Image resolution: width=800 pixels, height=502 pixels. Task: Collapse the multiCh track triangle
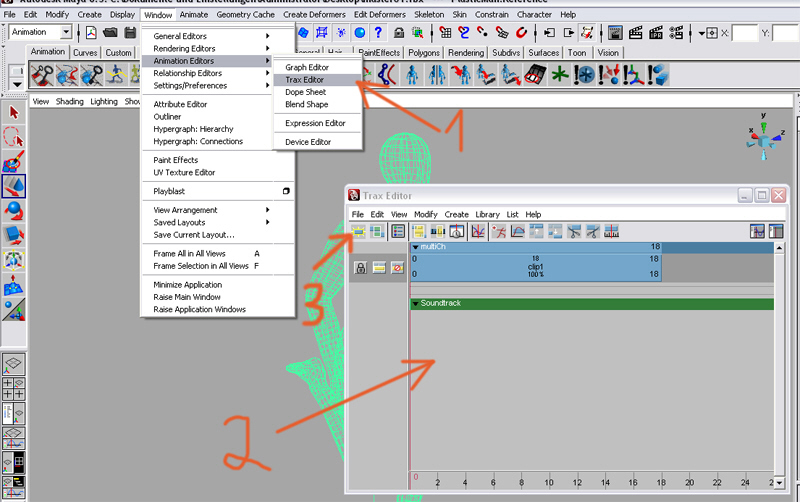[415, 246]
